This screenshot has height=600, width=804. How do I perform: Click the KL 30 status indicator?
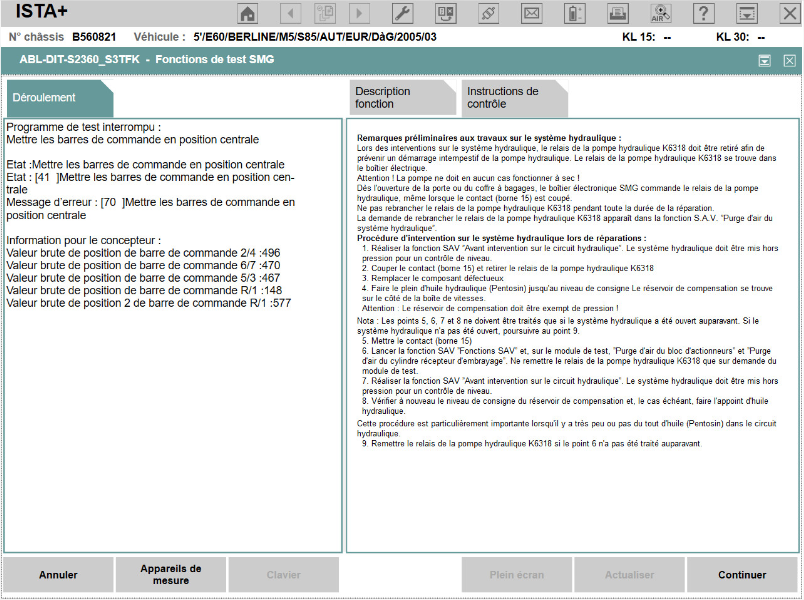coord(740,37)
